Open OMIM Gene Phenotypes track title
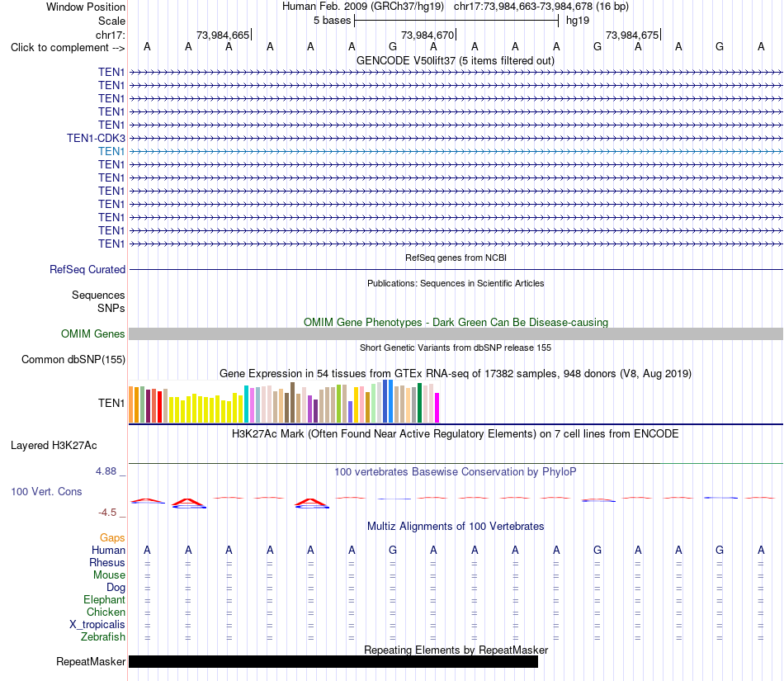The height and width of the screenshot is (681, 784). (456, 322)
